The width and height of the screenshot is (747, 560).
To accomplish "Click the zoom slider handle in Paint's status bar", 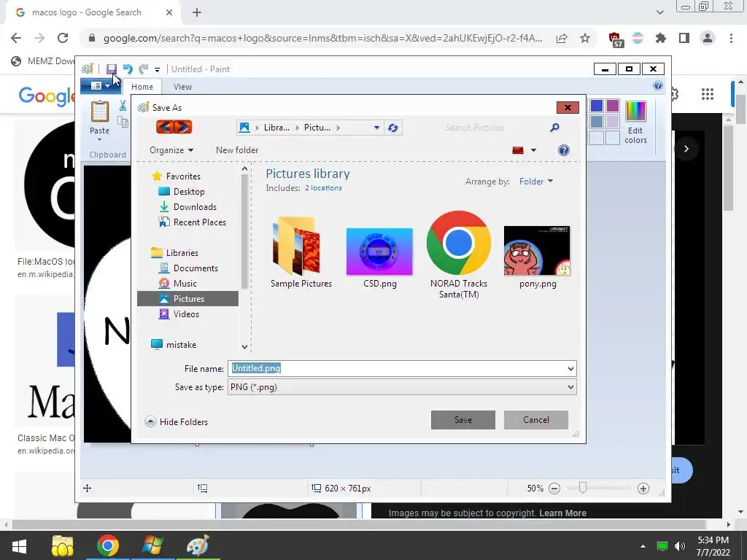I will pyautogui.click(x=582, y=488).
